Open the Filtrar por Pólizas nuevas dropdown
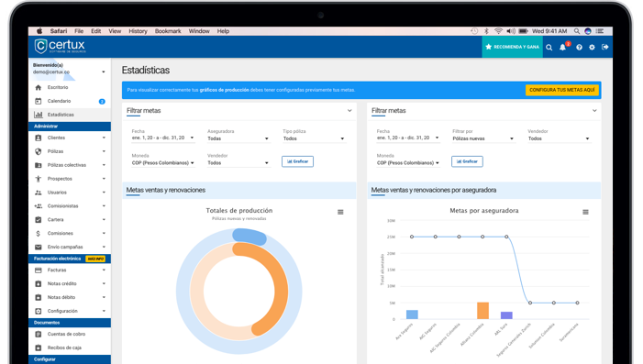This screenshot has width=643, height=364. tap(483, 138)
